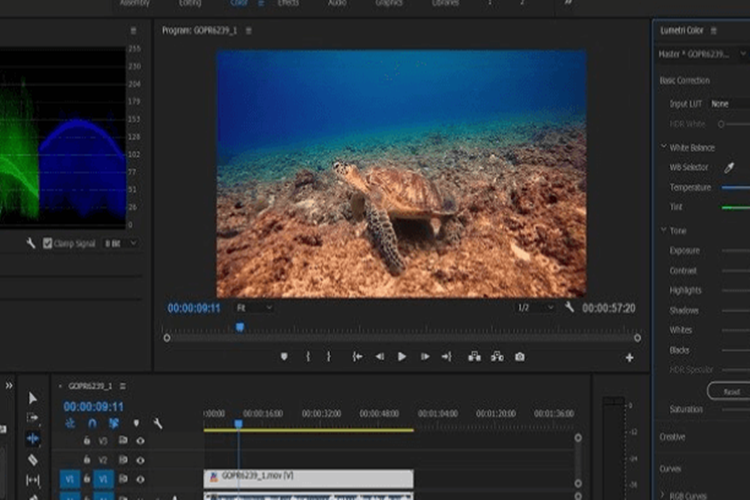Open button editor plus icon
This screenshot has width=750, height=500.
coord(629,358)
